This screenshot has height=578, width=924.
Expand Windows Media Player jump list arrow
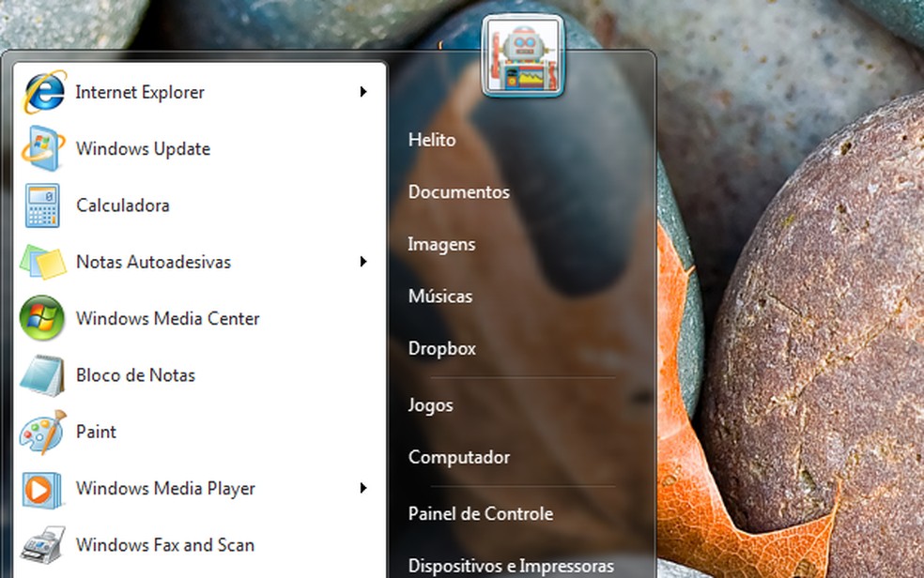(x=363, y=488)
